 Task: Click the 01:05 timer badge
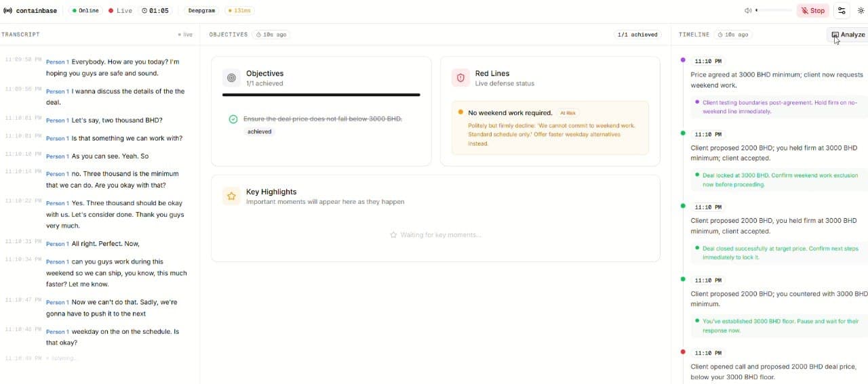click(x=155, y=11)
